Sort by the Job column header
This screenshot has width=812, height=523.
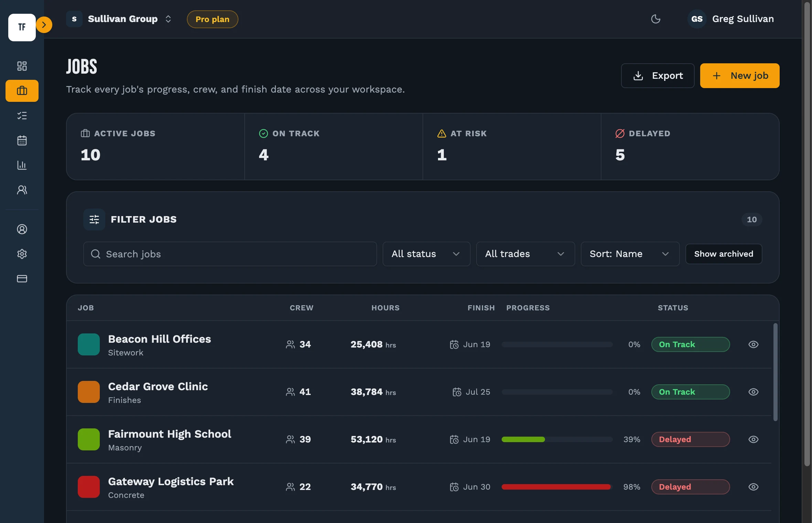pyautogui.click(x=86, y=308)
